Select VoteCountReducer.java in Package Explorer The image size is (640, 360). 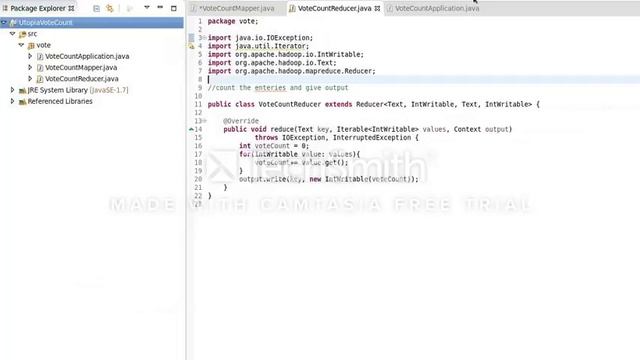point(82,79)
